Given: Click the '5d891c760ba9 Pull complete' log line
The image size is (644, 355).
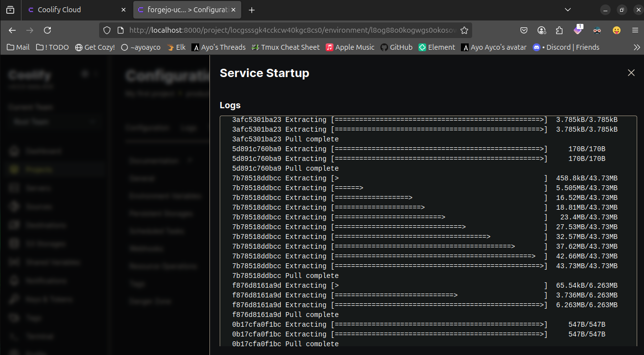Looking at the screenshot, I should [x=285, y=168].
